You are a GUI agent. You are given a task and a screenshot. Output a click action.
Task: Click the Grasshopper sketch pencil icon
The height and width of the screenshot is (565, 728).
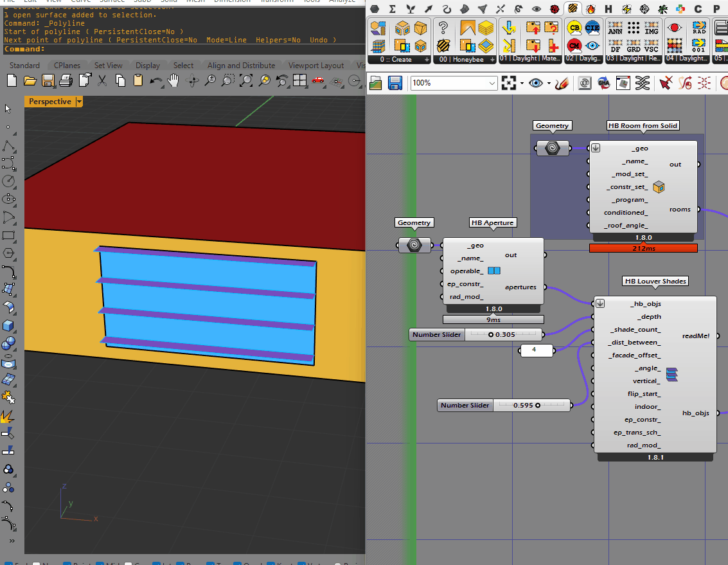562,83
